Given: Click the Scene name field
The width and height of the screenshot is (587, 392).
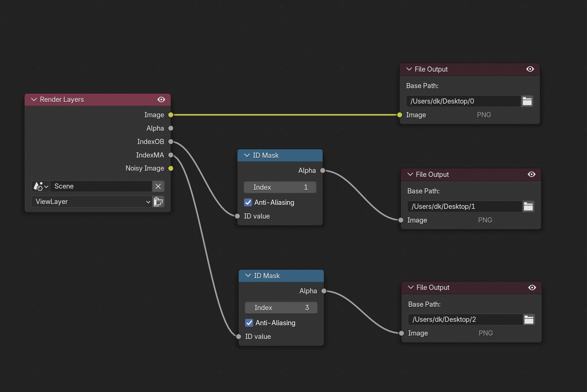Looking at the screenshot, I should coord(100,186).
